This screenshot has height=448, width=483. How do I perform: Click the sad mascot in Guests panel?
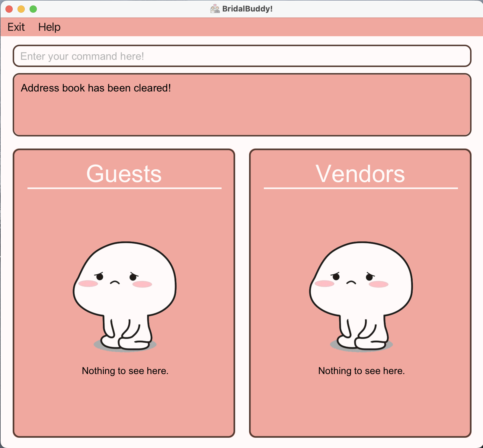pos(125,296)
